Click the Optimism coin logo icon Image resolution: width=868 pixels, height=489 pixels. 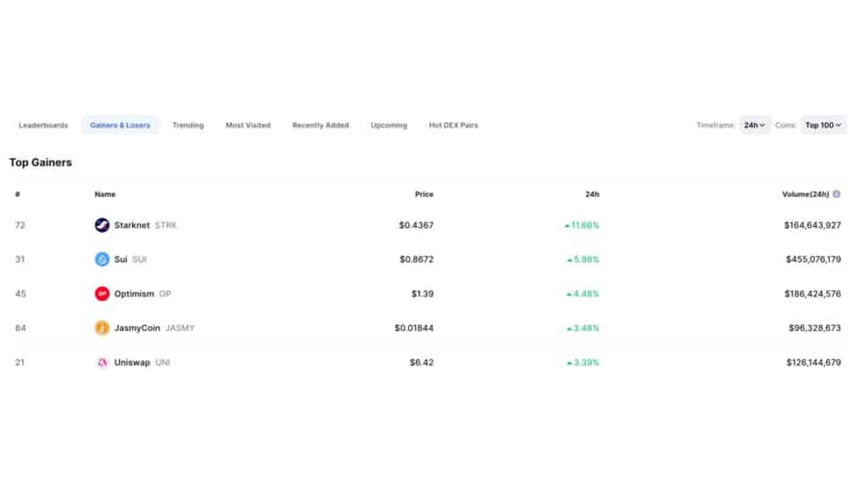101,294
